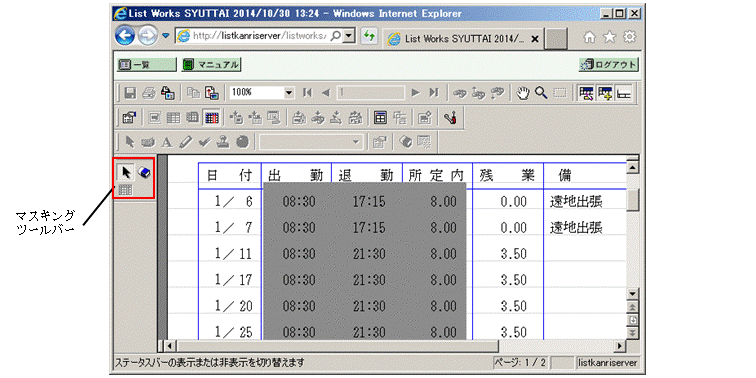Screen dimensions: 756x378
Task: Click the plain table grid view icon
Action: coord(174,117)
